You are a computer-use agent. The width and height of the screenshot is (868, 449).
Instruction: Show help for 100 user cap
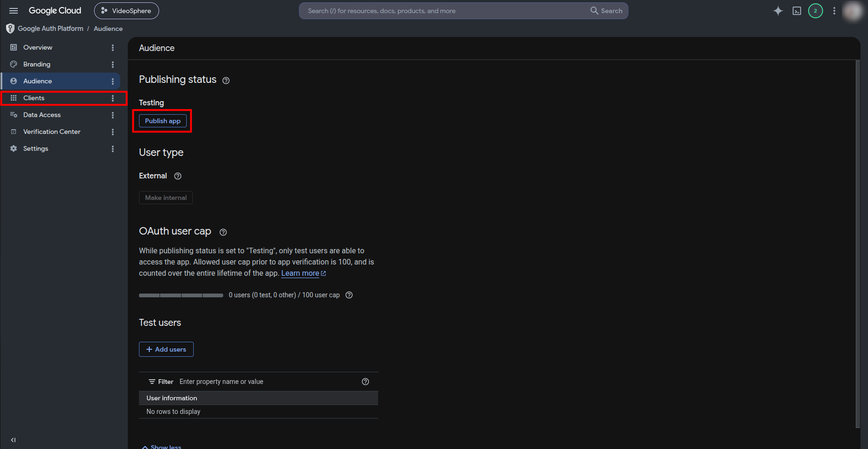pyautogui.click(x=349, y=295)
